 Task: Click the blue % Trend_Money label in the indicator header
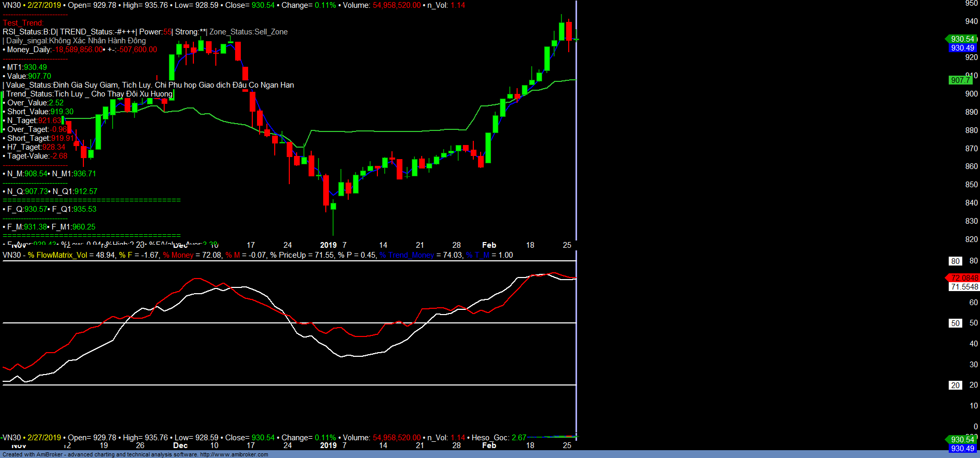pos(407,255)
